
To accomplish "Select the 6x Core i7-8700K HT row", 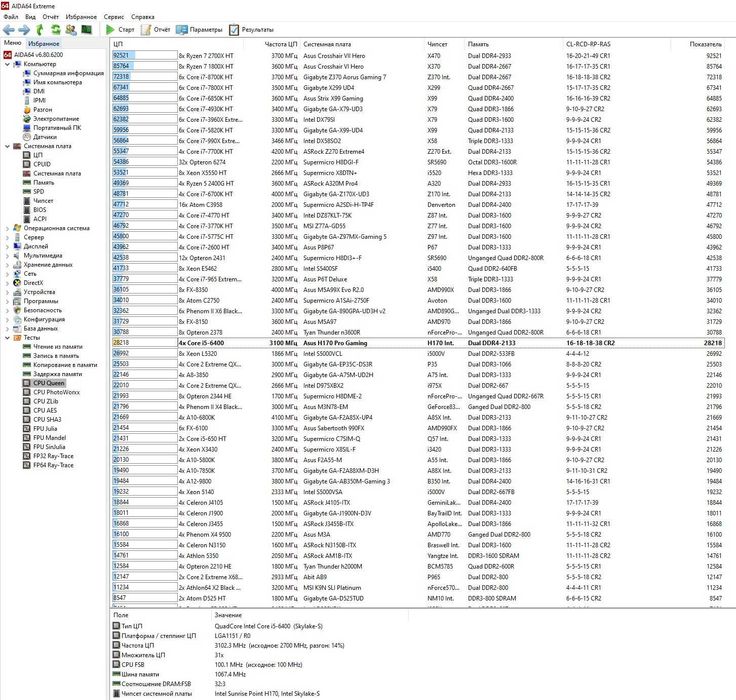I will (x=418, y=77).
